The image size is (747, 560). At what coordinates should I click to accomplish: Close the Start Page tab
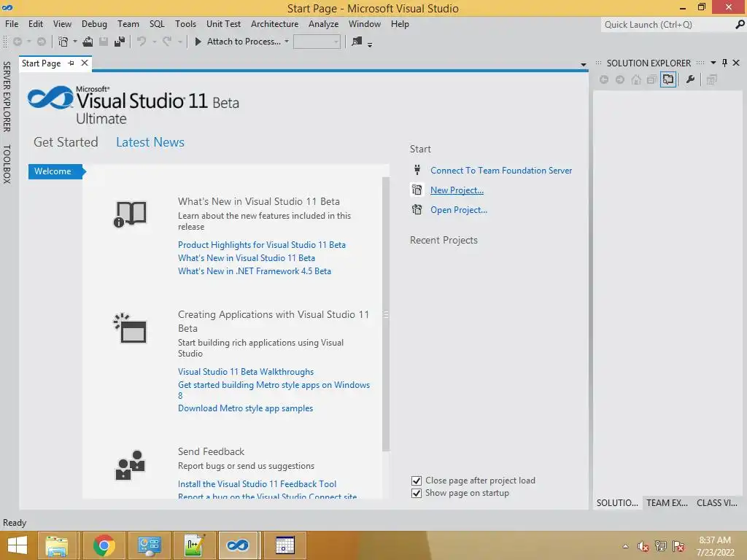pyautogui.click(x=85, y=63)
